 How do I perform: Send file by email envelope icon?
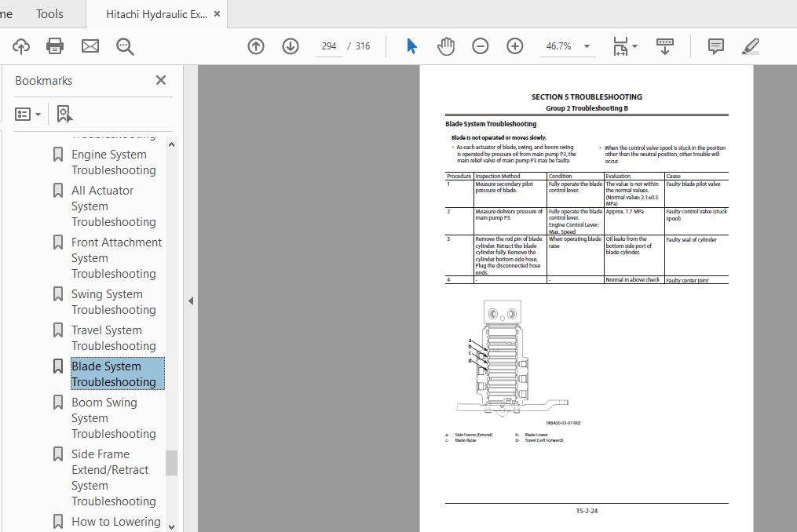[90, 46]
